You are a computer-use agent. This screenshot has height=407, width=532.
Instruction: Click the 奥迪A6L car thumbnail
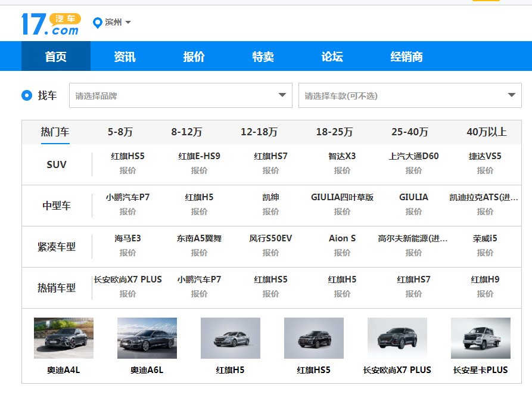pyautogui.click(x=147, y=338)
